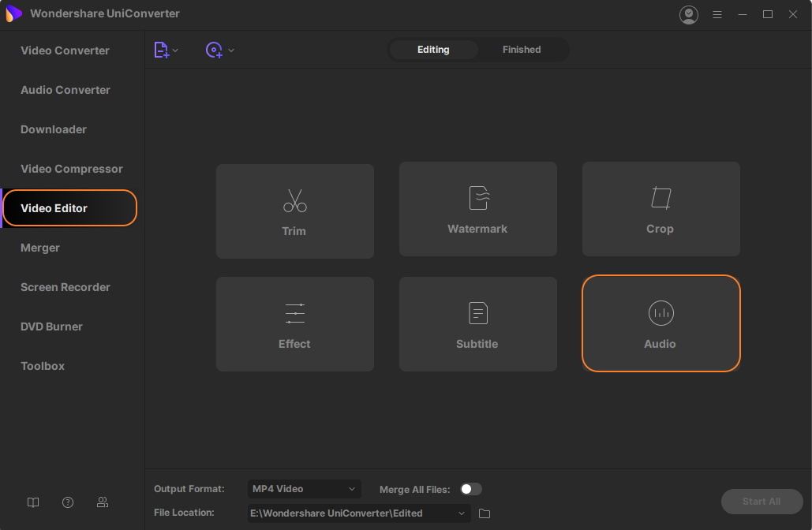Click the Start All button

[x=761, y=502]
